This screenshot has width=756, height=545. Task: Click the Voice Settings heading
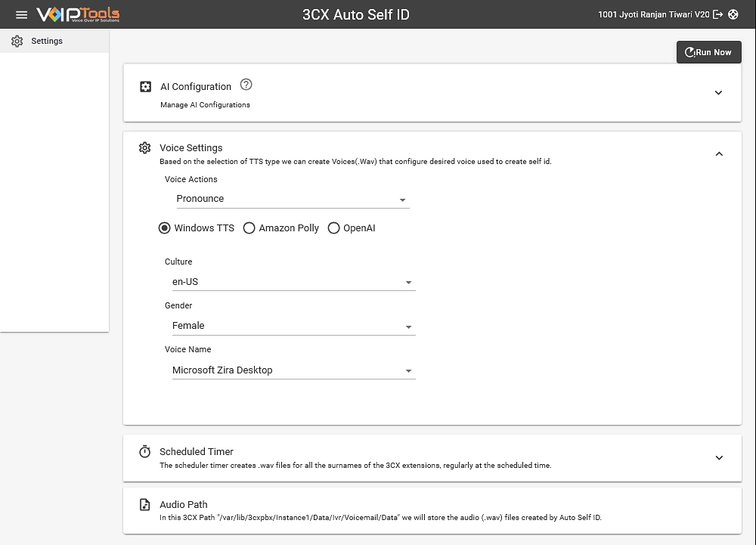click(x=191, y=148)
